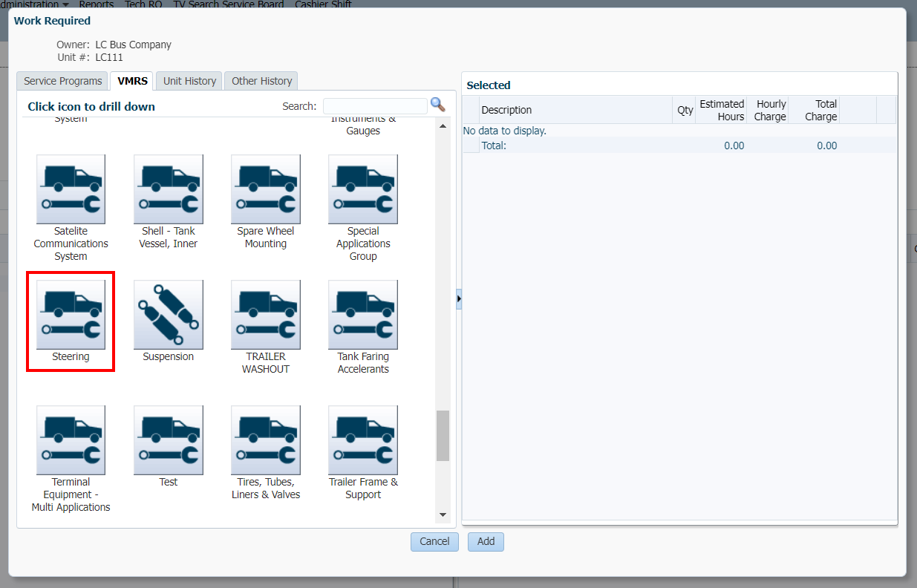Screen dimensions: 917x588
Task: Click into the VMRS Search field
Action: pos(375,106)
